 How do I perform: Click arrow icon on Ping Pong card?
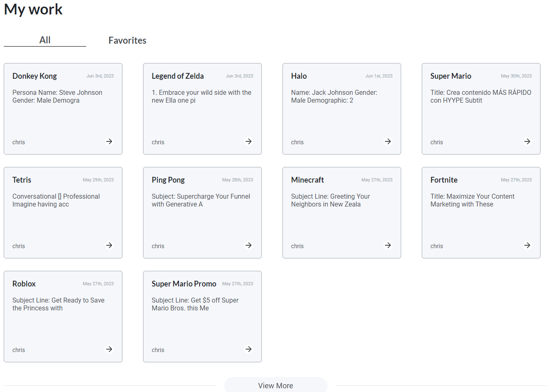[x=249, y=245]
